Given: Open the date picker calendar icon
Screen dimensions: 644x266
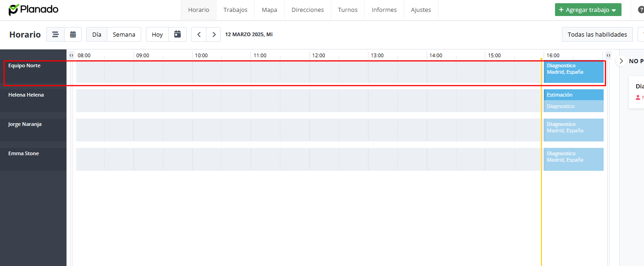Looking at the screenshot, I should tap(178, 34).
